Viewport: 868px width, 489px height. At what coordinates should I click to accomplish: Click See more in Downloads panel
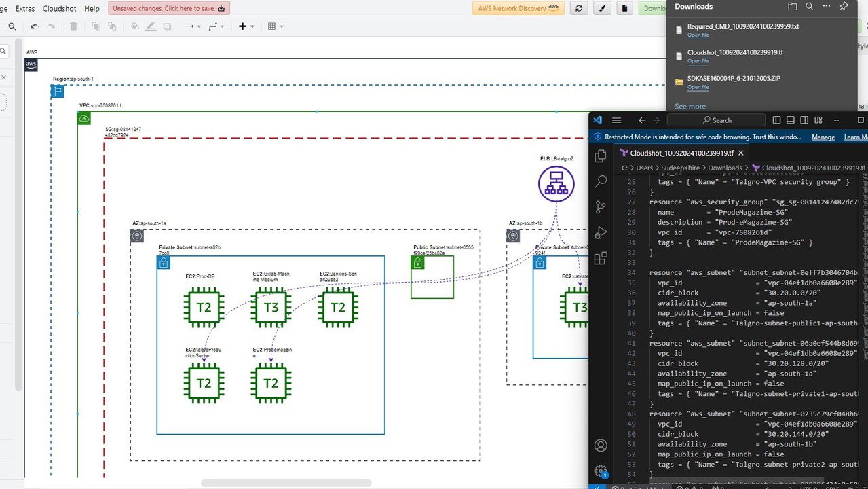690,106
